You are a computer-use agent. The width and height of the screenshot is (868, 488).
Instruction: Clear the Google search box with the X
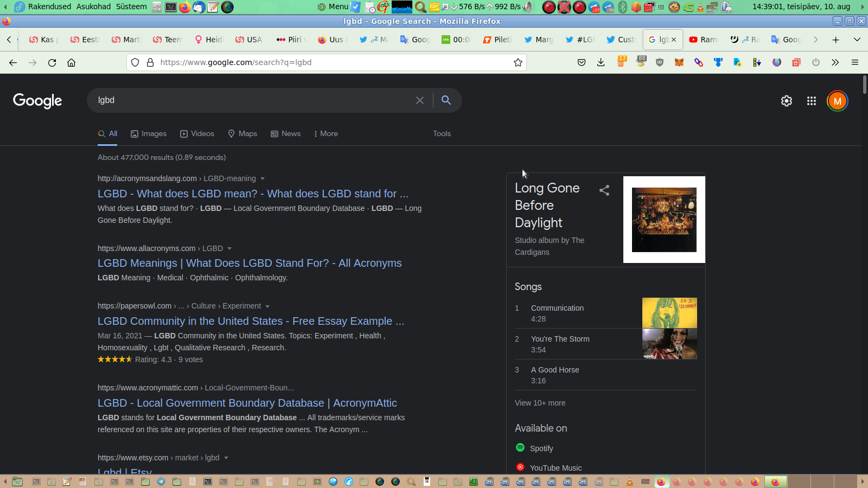coord(420,100)
